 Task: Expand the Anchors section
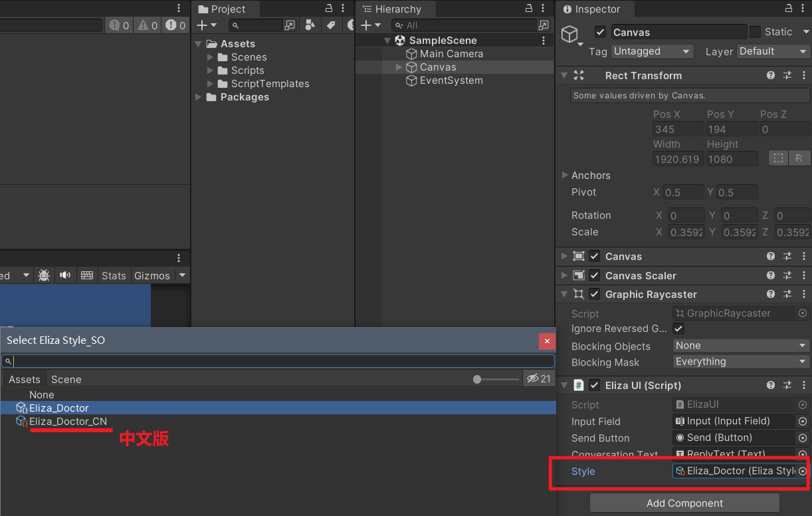click(565, 176)
